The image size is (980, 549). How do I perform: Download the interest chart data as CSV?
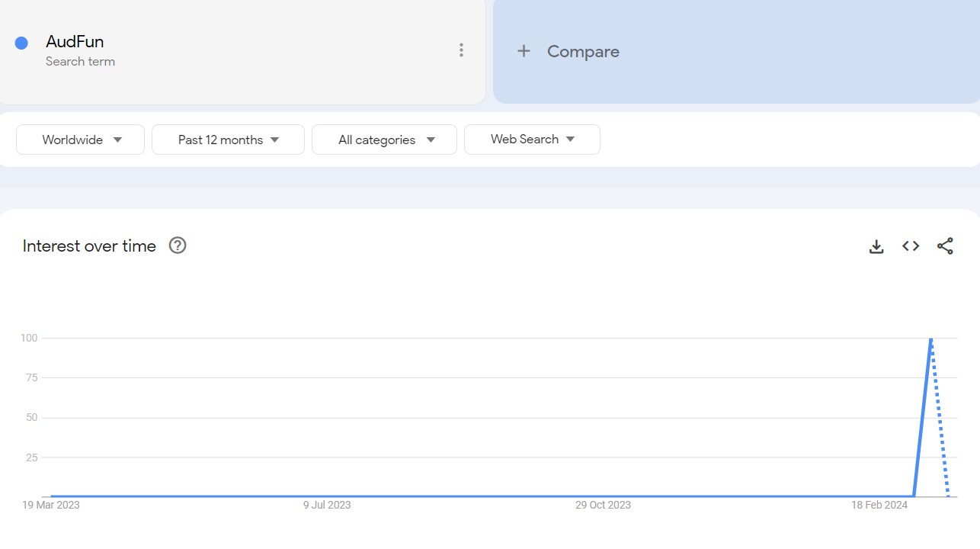click(x=876, y=246)
